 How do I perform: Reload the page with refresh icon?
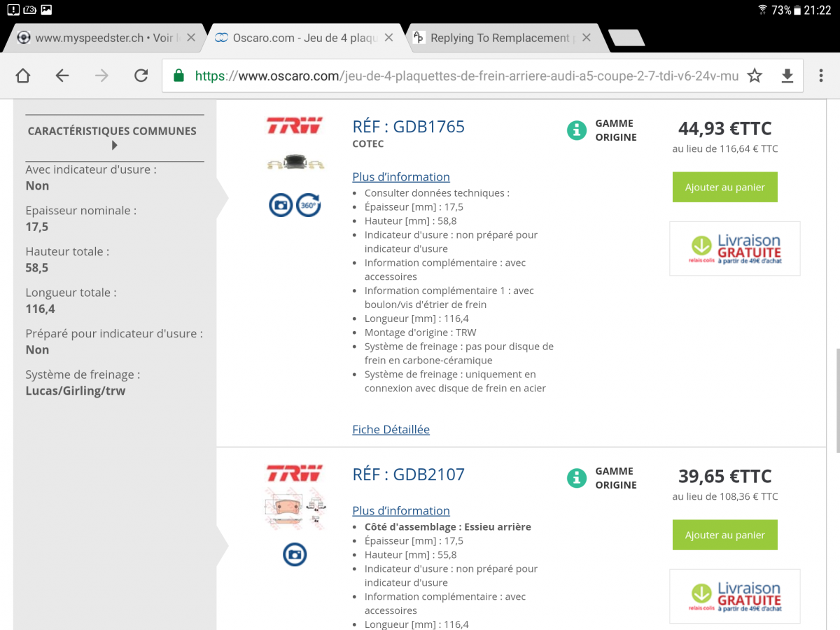pos(141,76)
